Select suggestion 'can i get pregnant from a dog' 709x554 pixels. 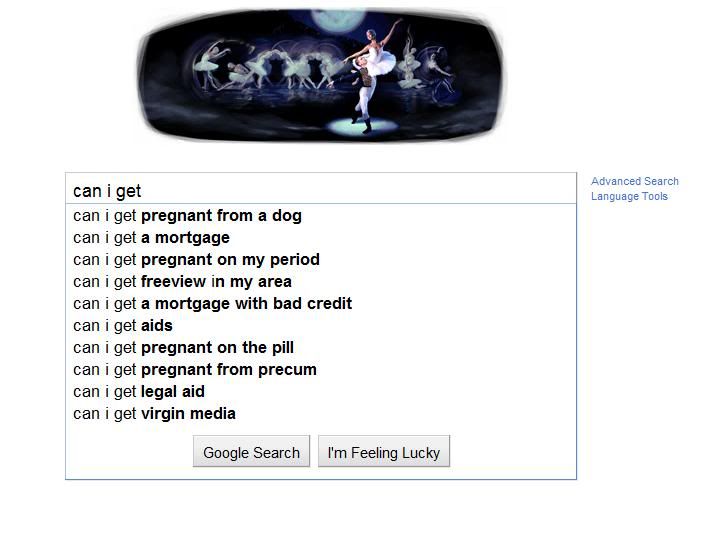click(x=187, y=215)
